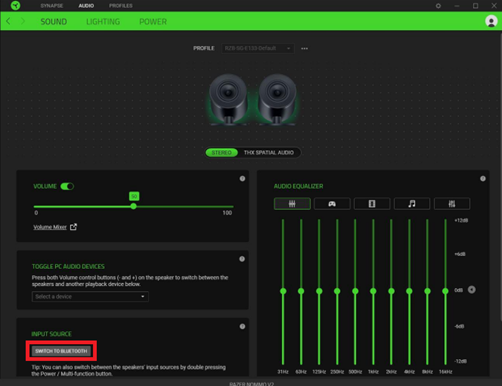Open help for Toggle PC Audio Devices
The image size is (502, 386).
pyautogui.click(x=242, y=259)
